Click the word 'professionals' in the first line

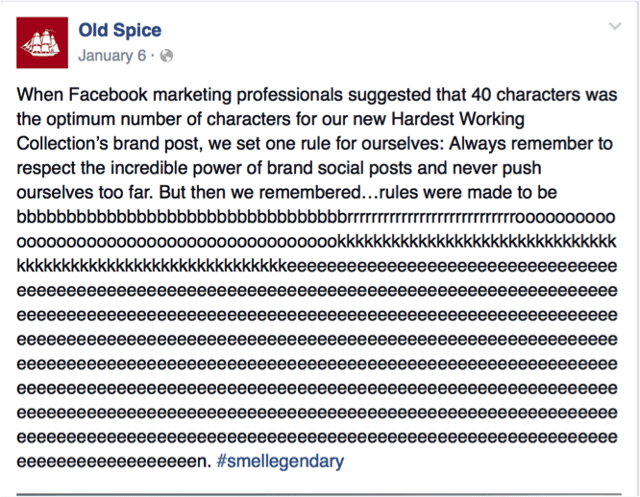289,95
